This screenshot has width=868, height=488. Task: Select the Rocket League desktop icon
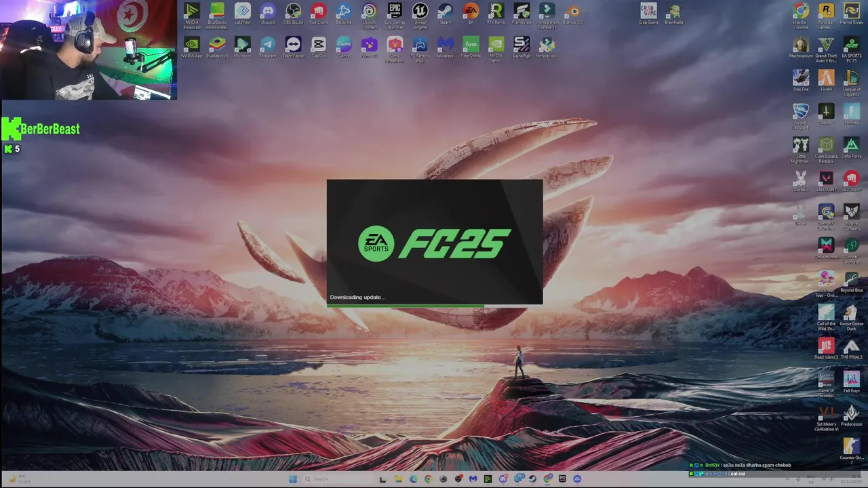click(801, 116)
